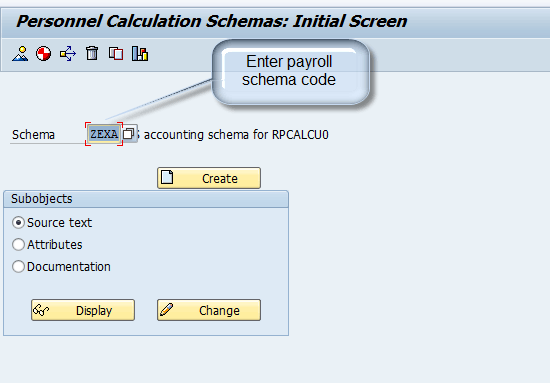Click the Change button with pencil

(x=209, y=310)
